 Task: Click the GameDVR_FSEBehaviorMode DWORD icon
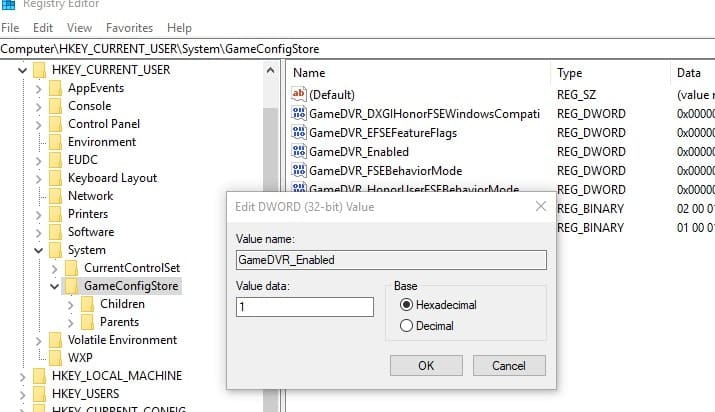(299, 171)
